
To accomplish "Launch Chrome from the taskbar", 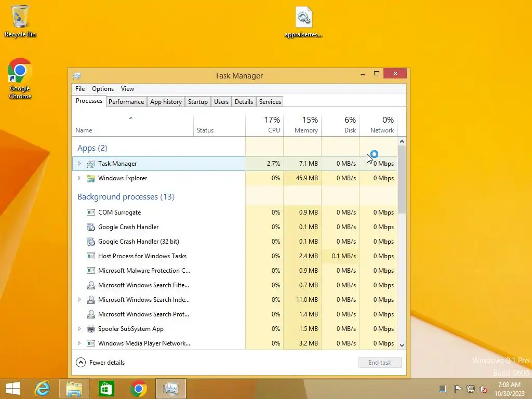I will [x=138, y=389].
